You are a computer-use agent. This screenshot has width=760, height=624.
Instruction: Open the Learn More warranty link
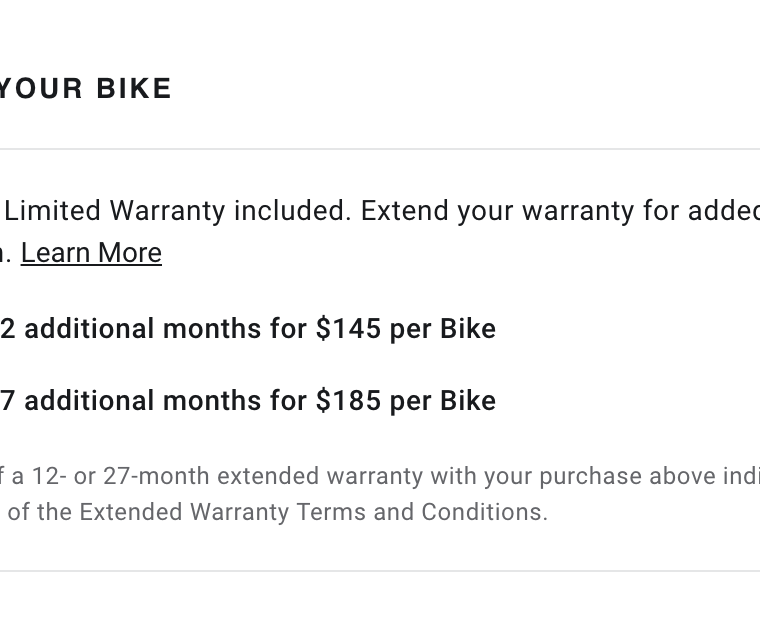point(91,253)
